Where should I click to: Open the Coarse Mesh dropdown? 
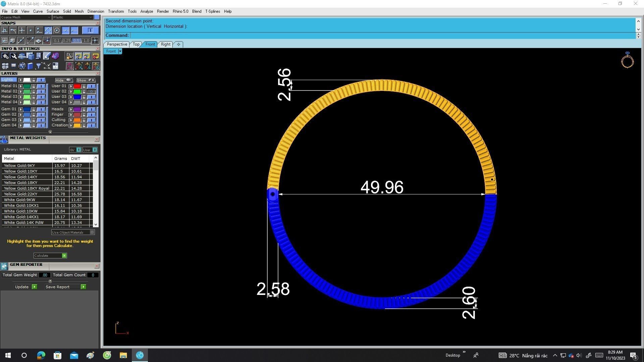coord(25,17)
